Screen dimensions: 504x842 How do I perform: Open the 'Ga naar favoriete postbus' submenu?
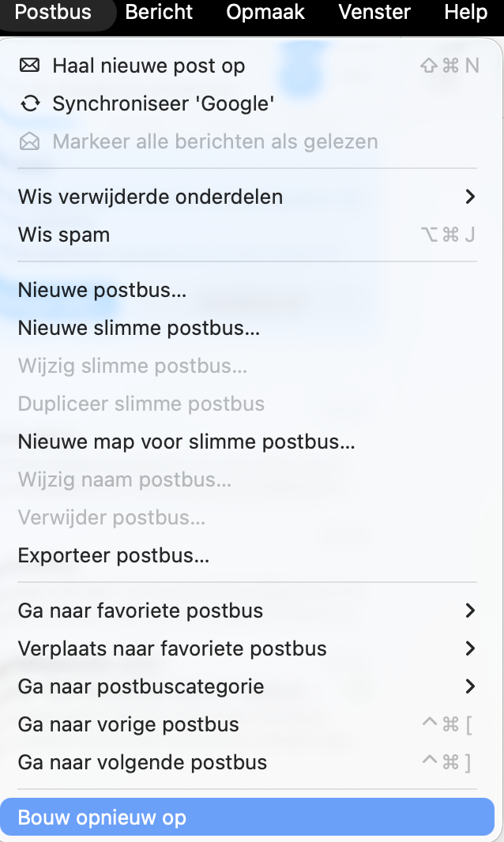click(x=471, y=611)
